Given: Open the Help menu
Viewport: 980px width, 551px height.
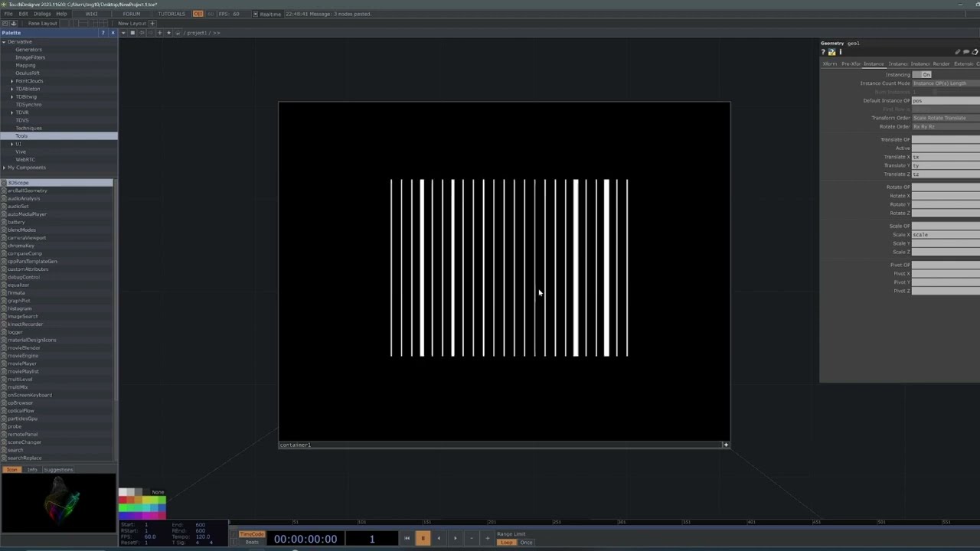Looking at the screenshot, I should click(x=61, y=14).
